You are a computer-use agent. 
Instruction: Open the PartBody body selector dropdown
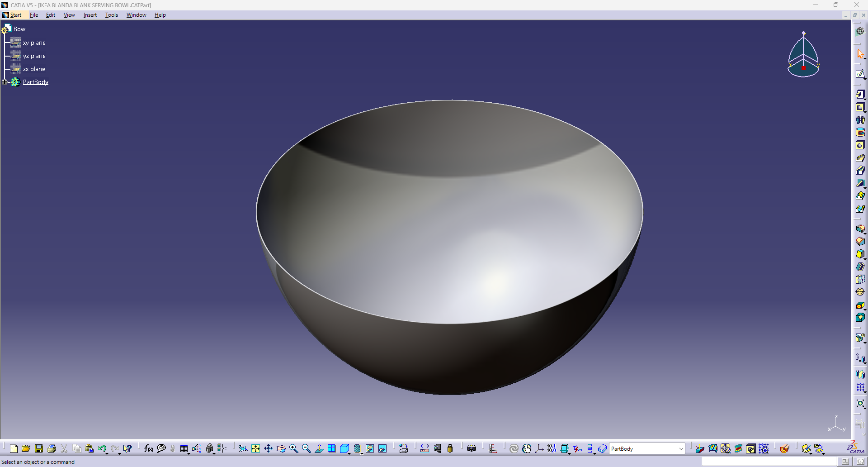point(646,448)
